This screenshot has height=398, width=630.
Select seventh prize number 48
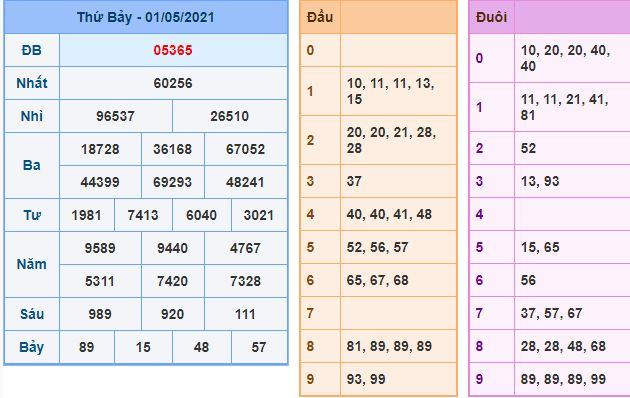(x=201, y=347)
